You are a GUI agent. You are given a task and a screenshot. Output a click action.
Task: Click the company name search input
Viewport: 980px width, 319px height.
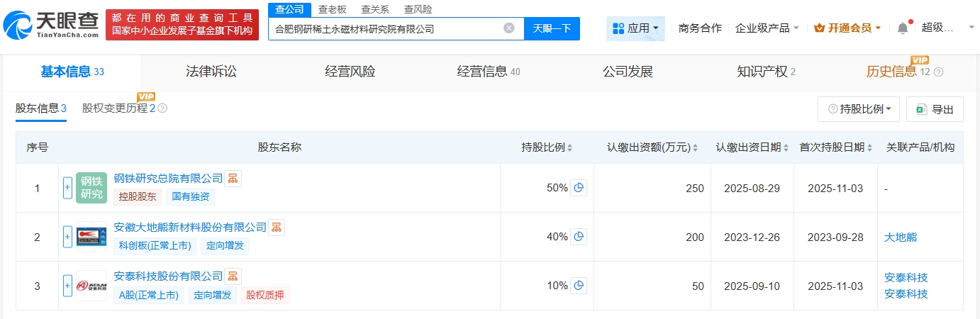click(x=386, y=28)
